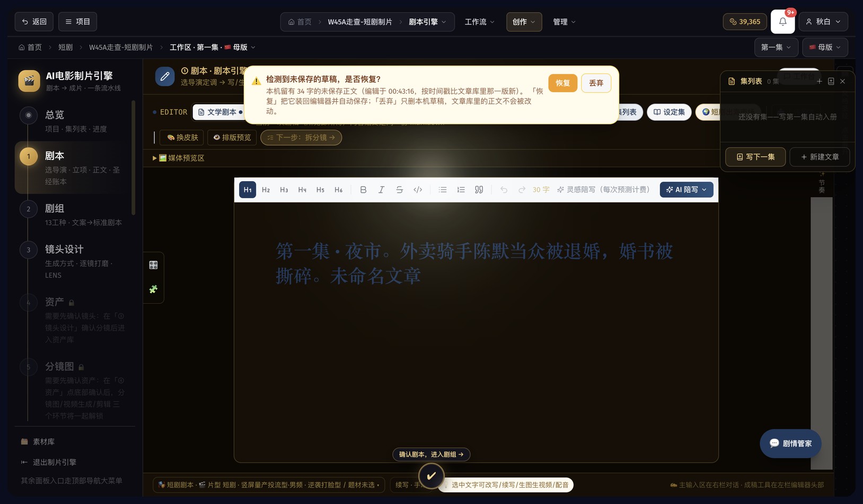This screenshot has height=504, width=863.
Task: Insert a blockquote
Action: coord(479,190)
